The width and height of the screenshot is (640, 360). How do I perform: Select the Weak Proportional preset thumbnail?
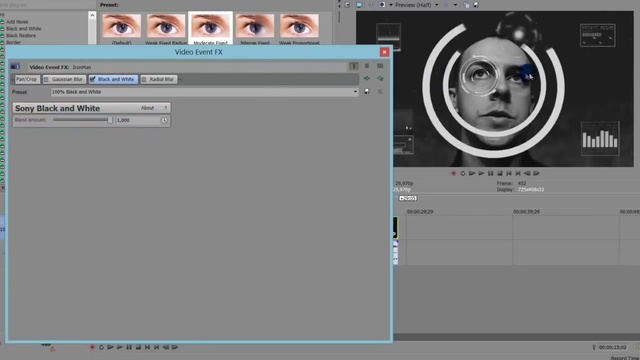299,29
